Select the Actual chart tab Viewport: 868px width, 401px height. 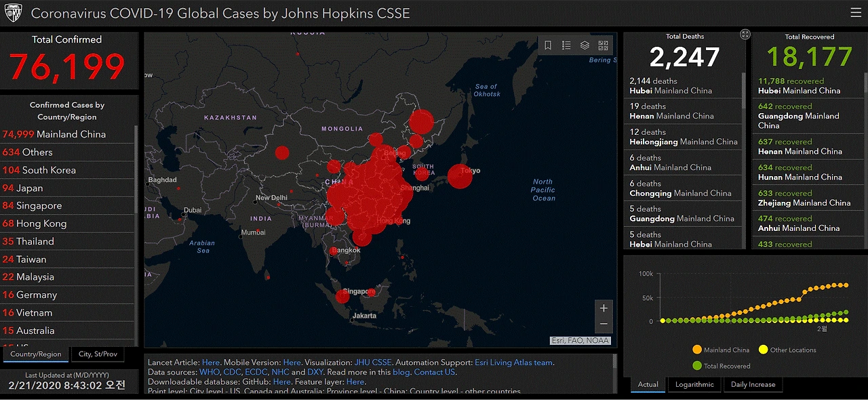tap(648, 384)
